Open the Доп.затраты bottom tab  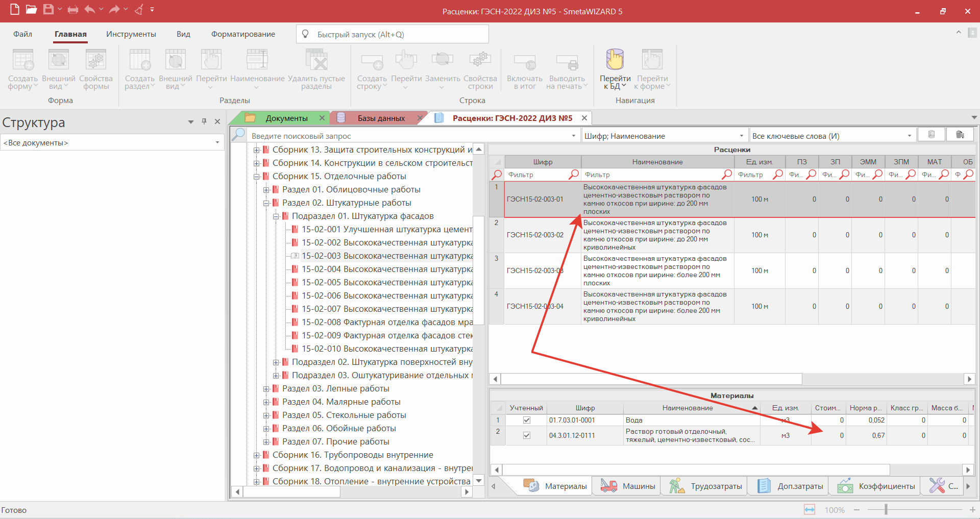click(x=791, y=486)
